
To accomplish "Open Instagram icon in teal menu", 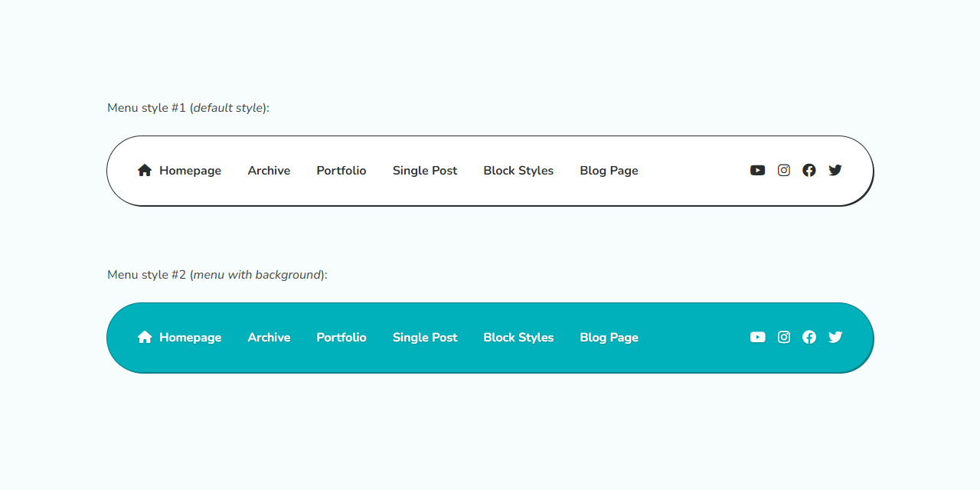I will [x=783, y=337].
